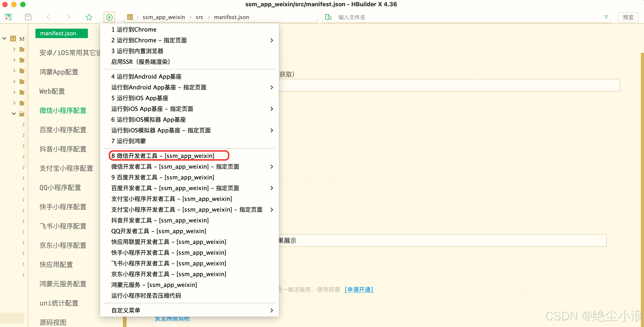Choose 8 微信开发者工具 - [ssm_app_weixin]
Screen dimensions: 644x327
(x=189, y=156)
